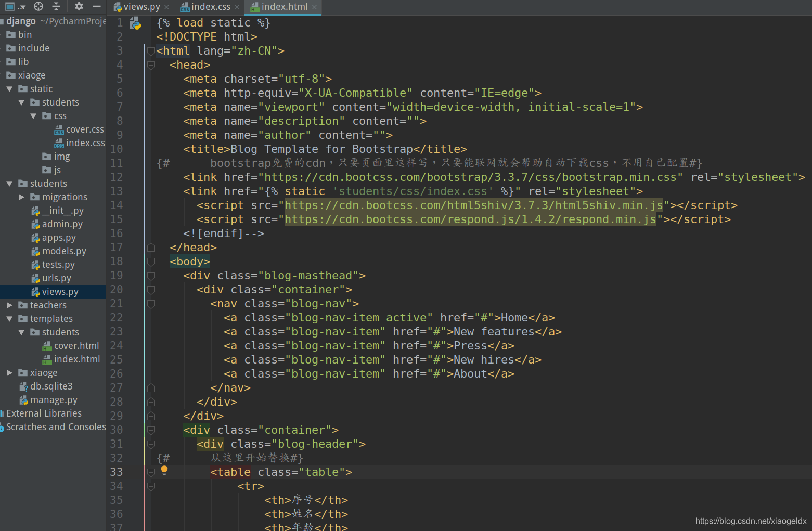Fold the nav block on line 21

(151, 304)
